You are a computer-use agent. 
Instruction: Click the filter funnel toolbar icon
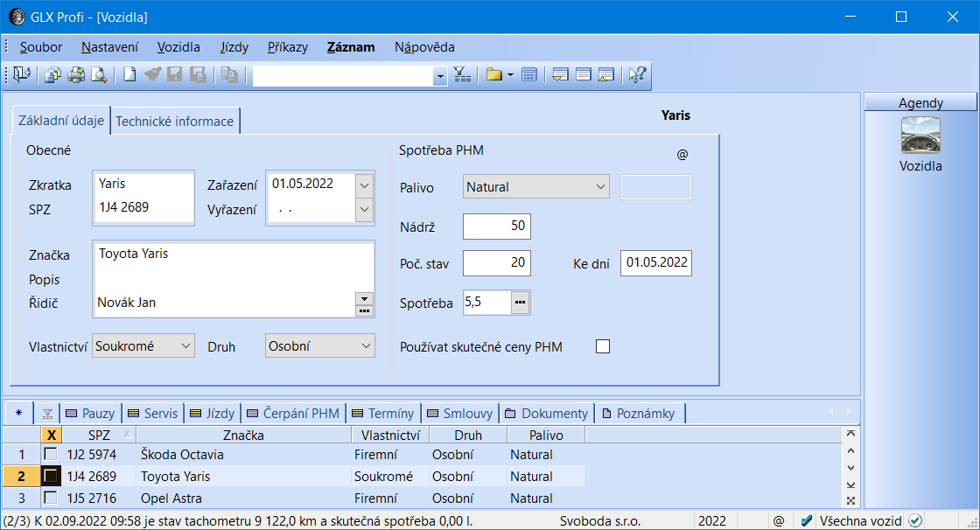pos(463,75)
